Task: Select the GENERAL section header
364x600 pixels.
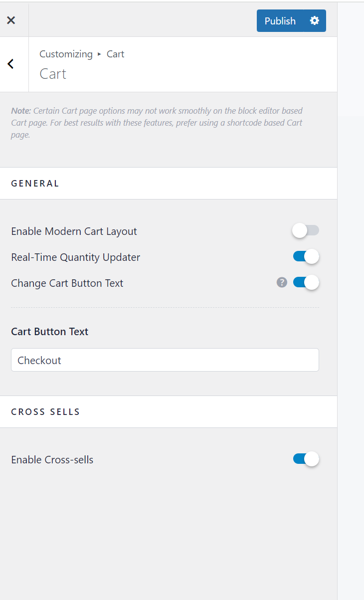Action: point(35,184)
